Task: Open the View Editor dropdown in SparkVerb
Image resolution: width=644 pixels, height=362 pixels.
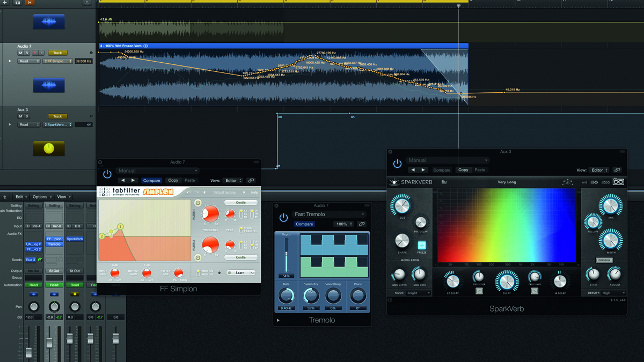Action: click(x=599, y=170)
